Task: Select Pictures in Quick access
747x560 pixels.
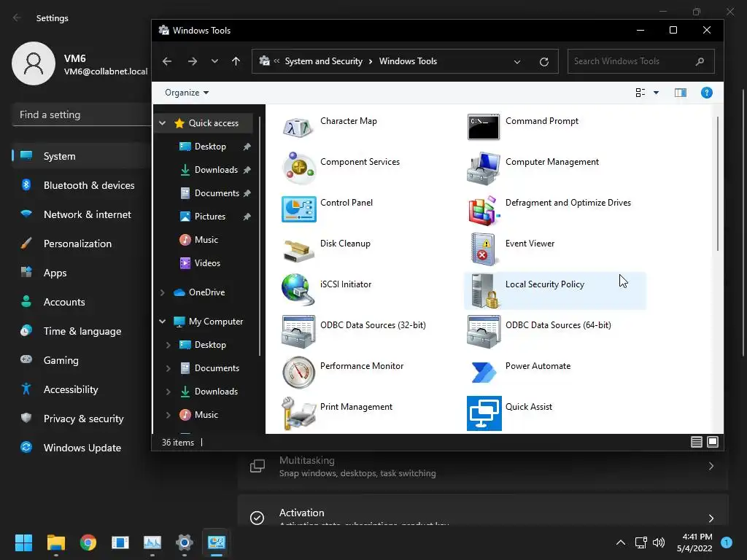Action: point(209,216)
